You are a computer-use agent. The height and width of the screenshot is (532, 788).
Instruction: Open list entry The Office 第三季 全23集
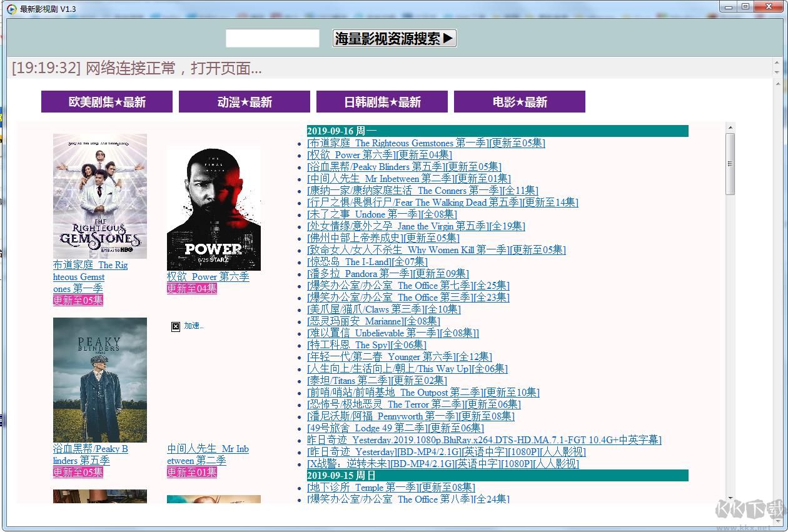(408, 298)
